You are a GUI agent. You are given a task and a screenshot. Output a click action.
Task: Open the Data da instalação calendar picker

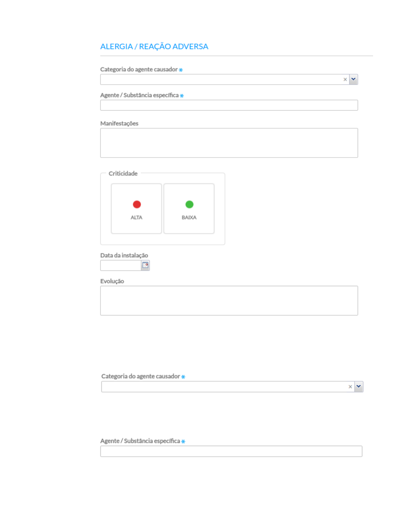click(x=145, y=265)
